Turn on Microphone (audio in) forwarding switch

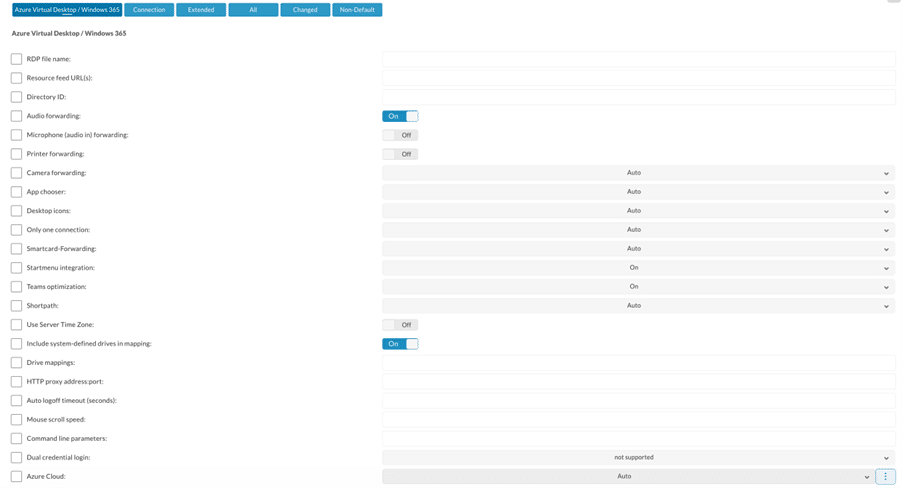pyautogui.click(x=400, y=135)
